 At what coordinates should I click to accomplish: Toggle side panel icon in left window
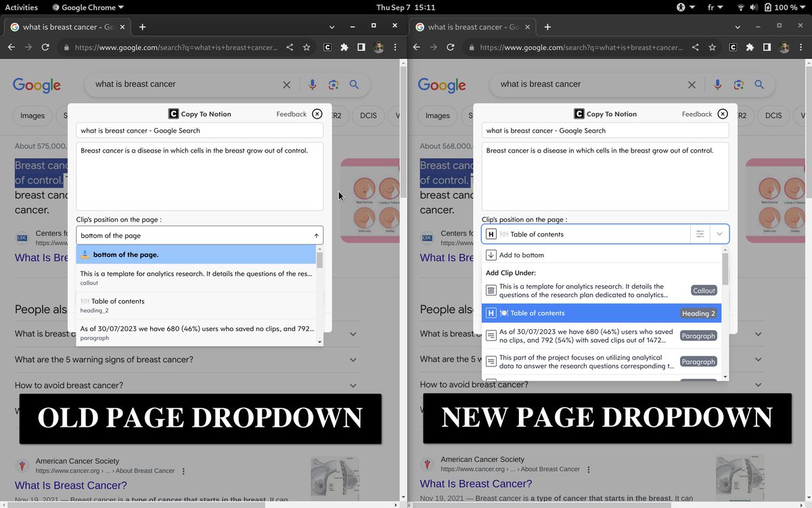(361, 47)
